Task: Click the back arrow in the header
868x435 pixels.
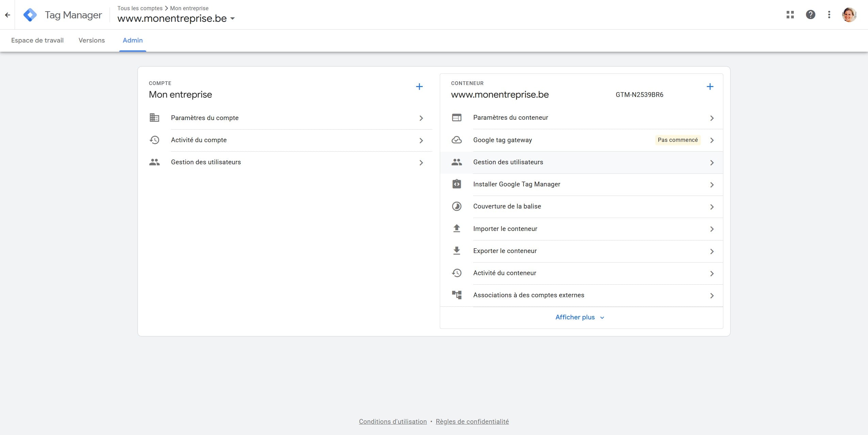Action: pyautogui.click(x=7, y=15)
